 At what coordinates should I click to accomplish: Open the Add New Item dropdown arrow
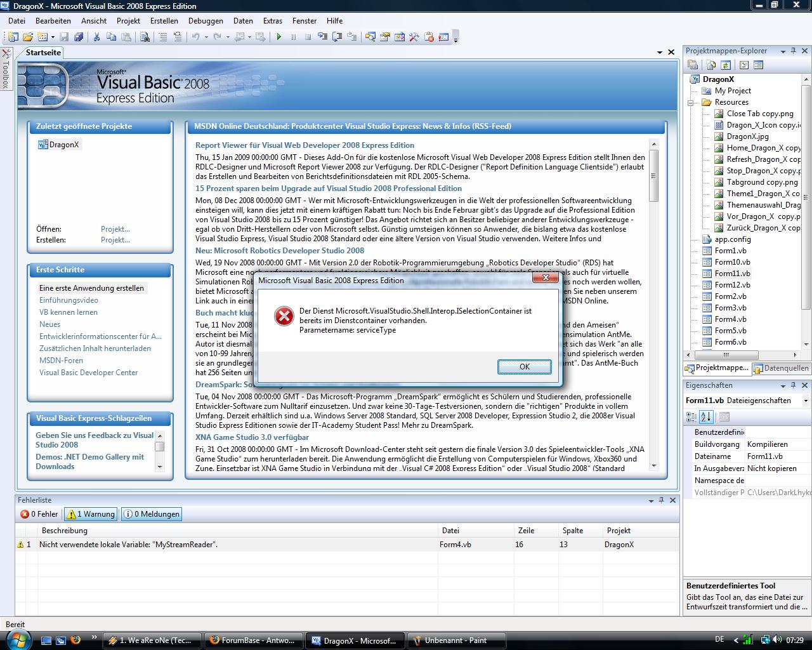[x=53, y=37]
